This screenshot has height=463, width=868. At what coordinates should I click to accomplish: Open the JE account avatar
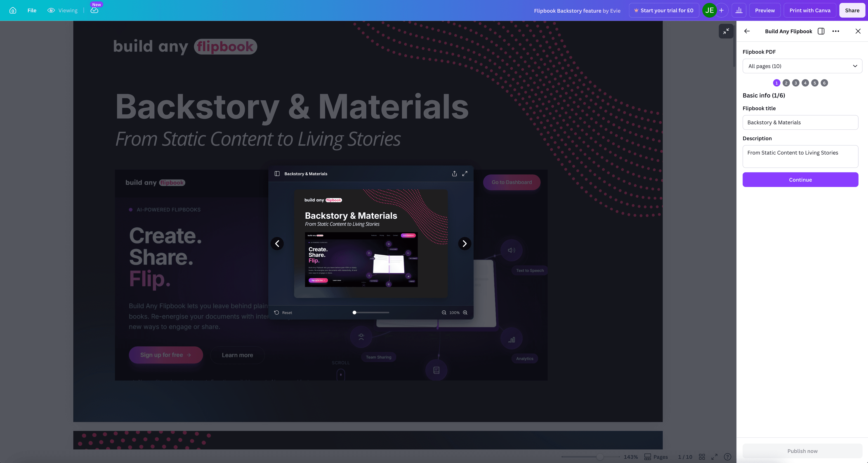pyautogui.click(x=709, y=10)
